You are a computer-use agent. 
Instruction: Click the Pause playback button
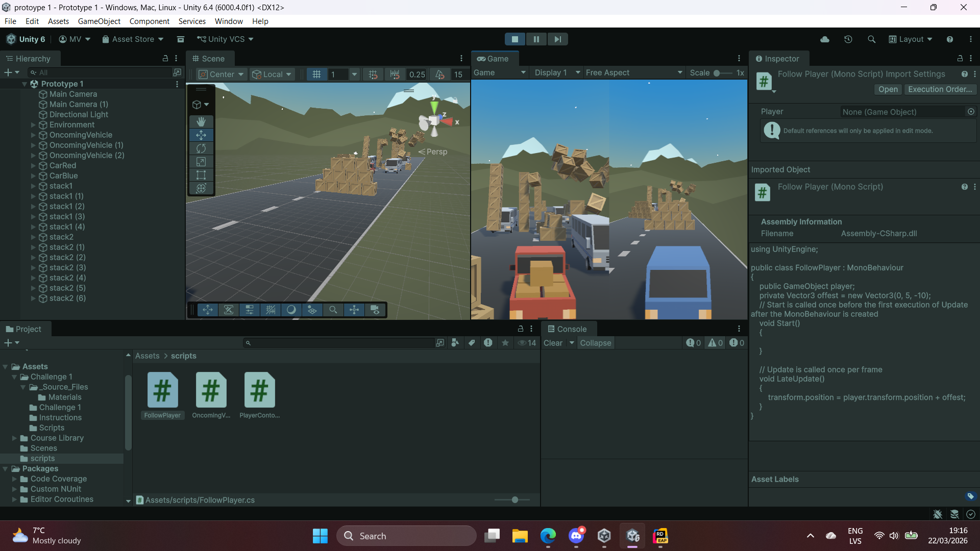point(536,39)
